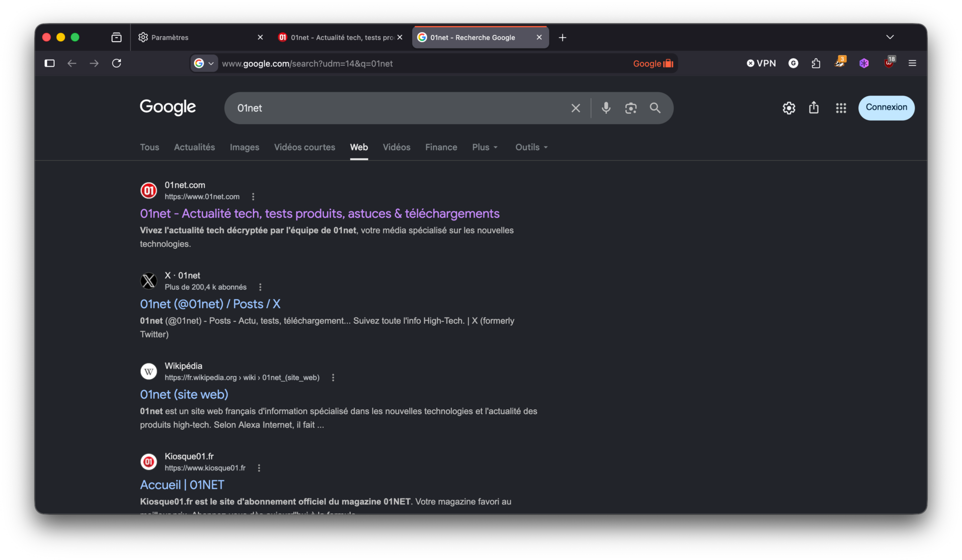Close the 01net Recherche Google tab

[x=539, y=38]
